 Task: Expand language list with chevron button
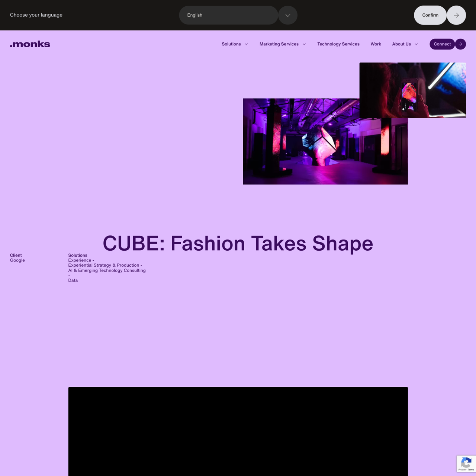click(x=288, y=15)
